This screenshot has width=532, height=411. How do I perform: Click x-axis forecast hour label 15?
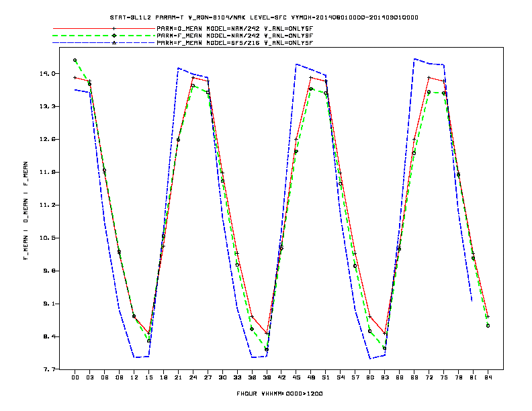click(148, 377)
